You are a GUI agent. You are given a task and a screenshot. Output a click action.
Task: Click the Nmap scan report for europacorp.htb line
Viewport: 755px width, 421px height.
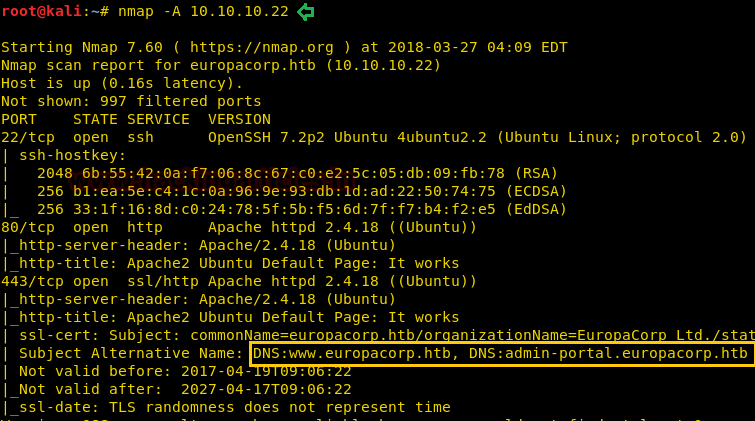click(x=221, y=65)
